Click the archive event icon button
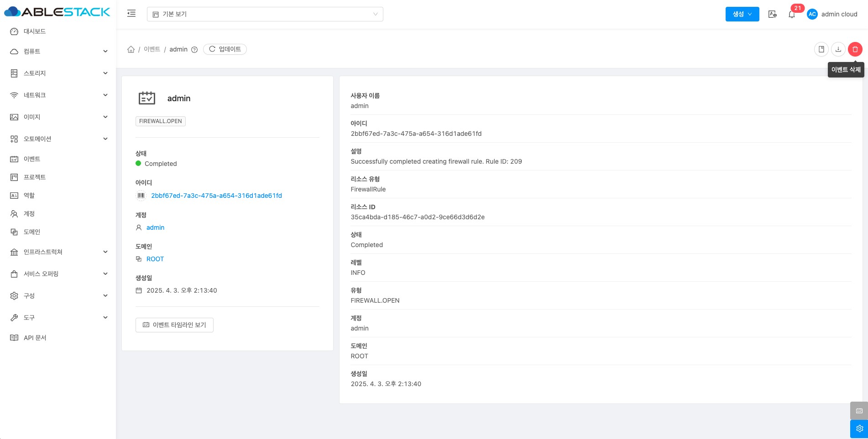The image size is (868, 439). pyautogui.click(x=821, y=49)
